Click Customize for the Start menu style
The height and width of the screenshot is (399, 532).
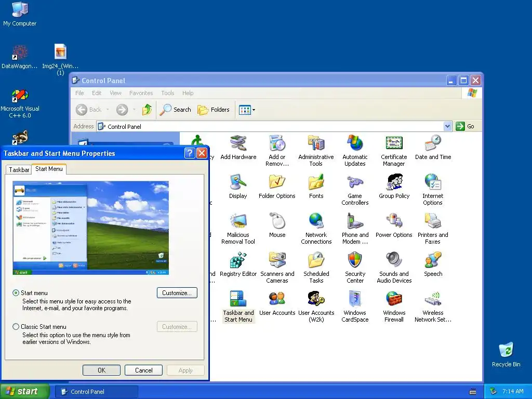click(177, 293)
